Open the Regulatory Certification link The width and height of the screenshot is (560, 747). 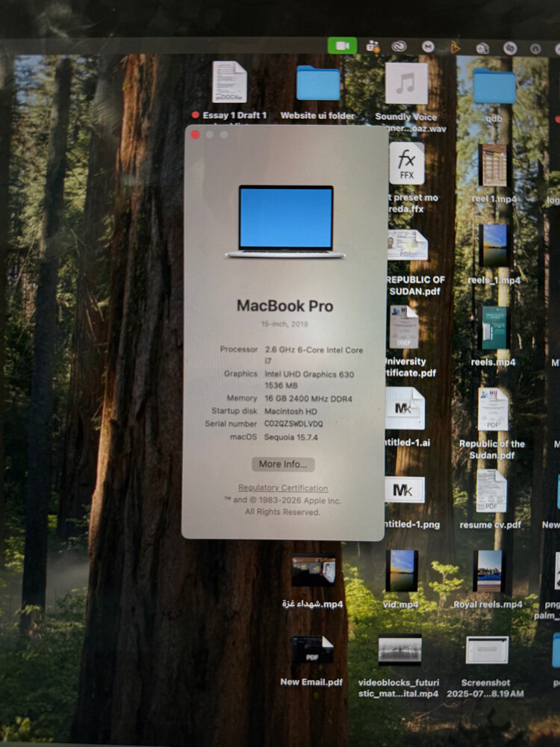pyautogui.click(x=283, y=488)
